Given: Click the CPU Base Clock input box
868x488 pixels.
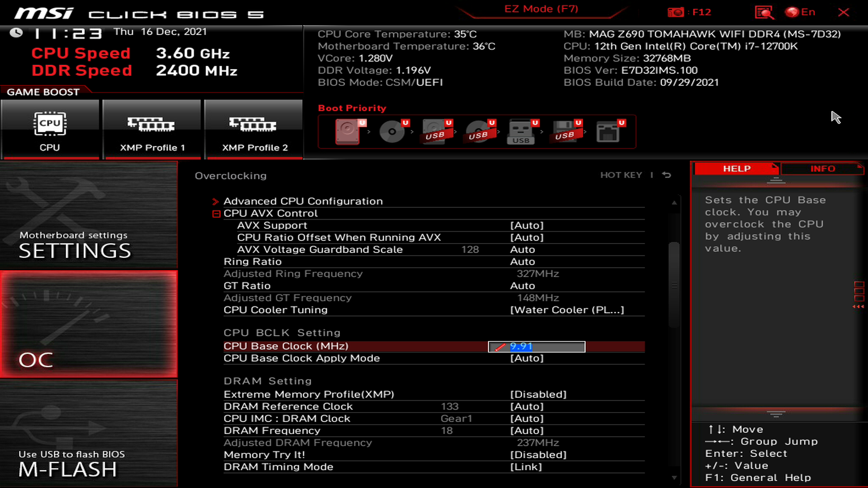Looking at the screenshot, I should (537, 347).
